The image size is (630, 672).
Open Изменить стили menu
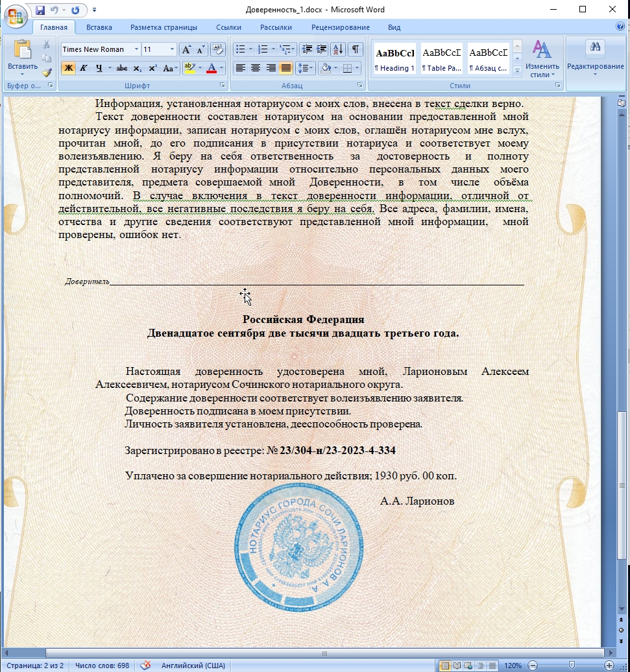pyautogui.click(x=542, y=59)
